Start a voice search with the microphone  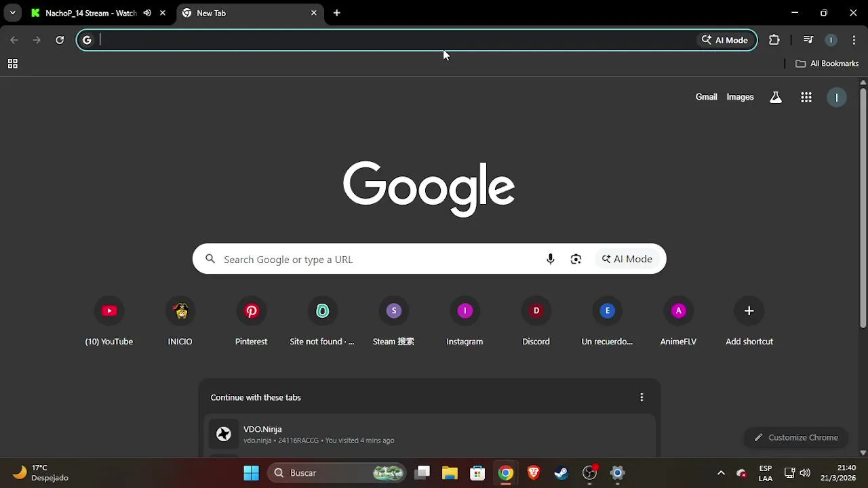(551, 259)
